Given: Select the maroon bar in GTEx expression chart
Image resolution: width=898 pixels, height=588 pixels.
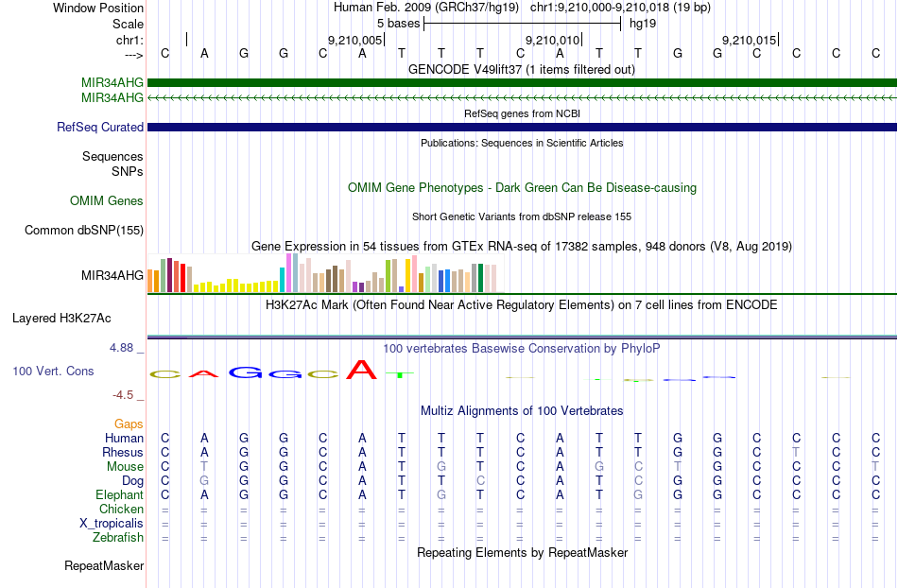Looking at the screenshot, I should pyautogui.click(x=169, y=275).
